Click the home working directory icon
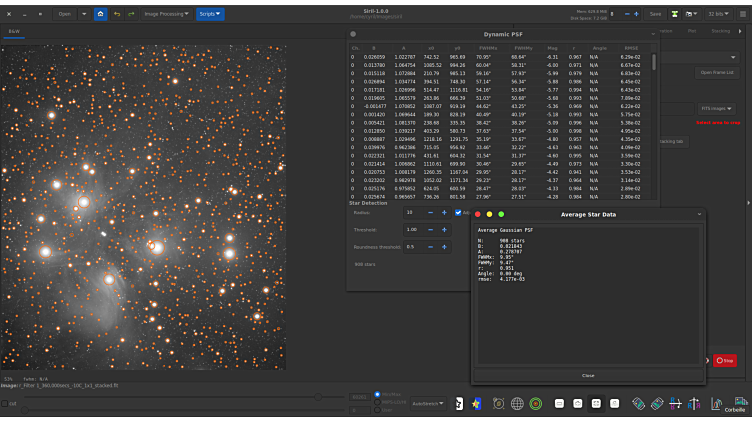The height and width of the screenshot is (423, 752). coord(100,14)
